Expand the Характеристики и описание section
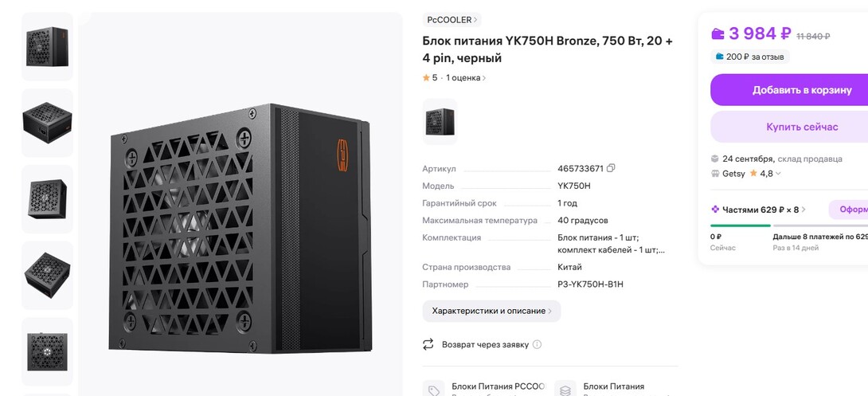This screenshot has height=396, width=868. pyautogui.click(x=491, y=311)
